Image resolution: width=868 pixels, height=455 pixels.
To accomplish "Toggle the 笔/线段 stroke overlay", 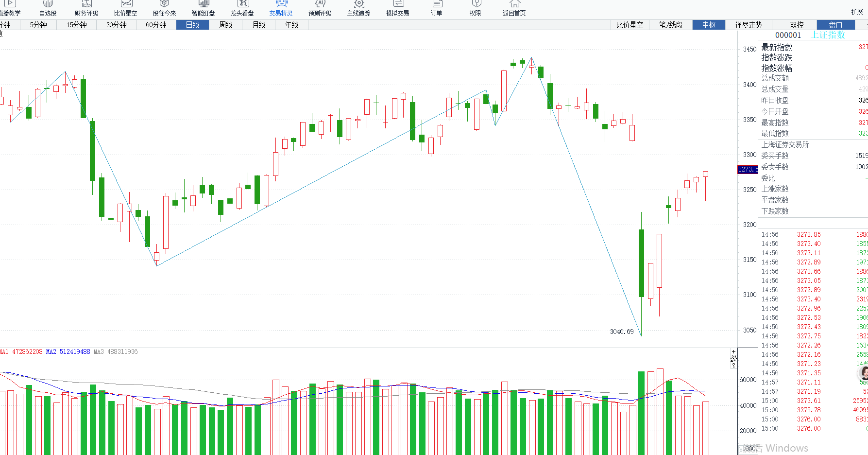I will click(x=670, y=25).
